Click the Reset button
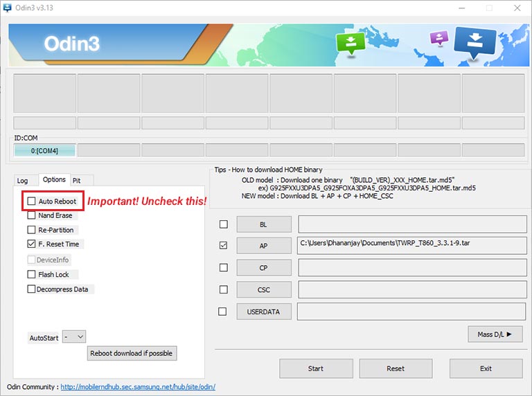Screen dimensions: 532x396 click(396, 368)
